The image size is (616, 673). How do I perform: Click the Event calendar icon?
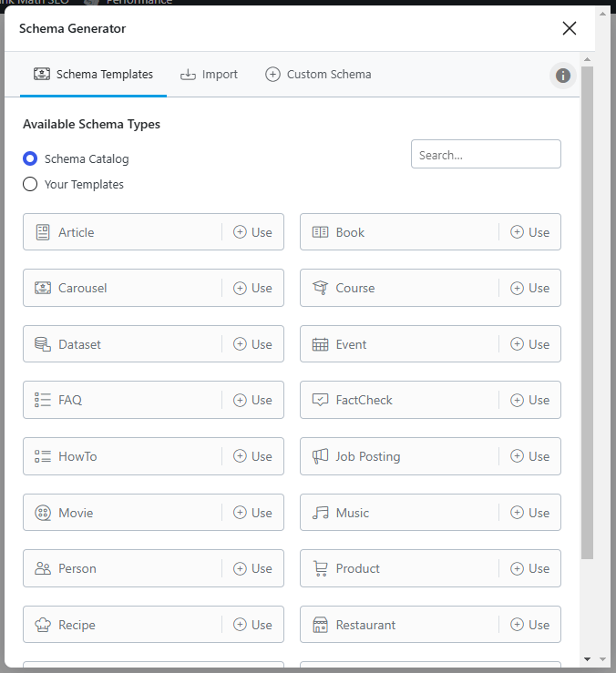[x=320, y=344]
